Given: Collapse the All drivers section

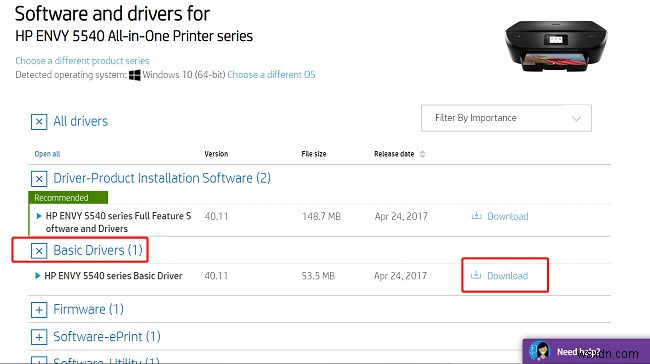Looking at the screenshot, I should (39, 122).
